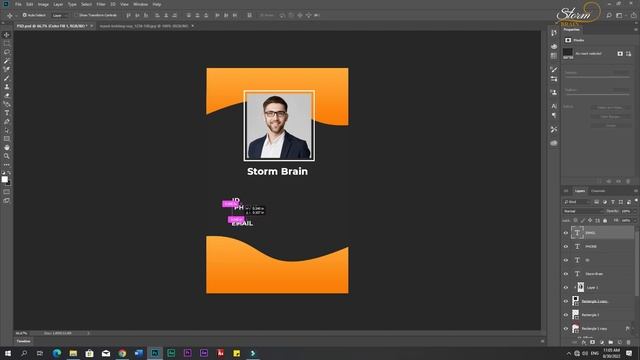
Task: Click the Timeline panel tab
Action: [x=23, y=341]
